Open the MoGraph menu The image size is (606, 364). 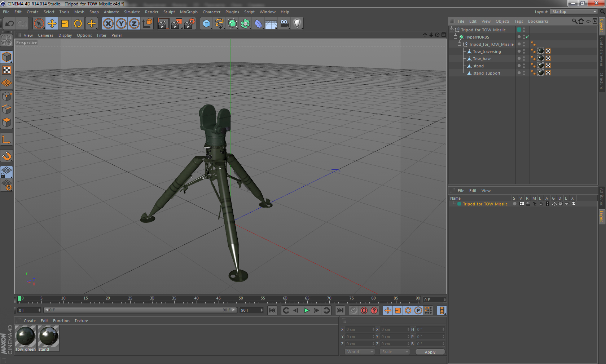[x=189, y=12]
